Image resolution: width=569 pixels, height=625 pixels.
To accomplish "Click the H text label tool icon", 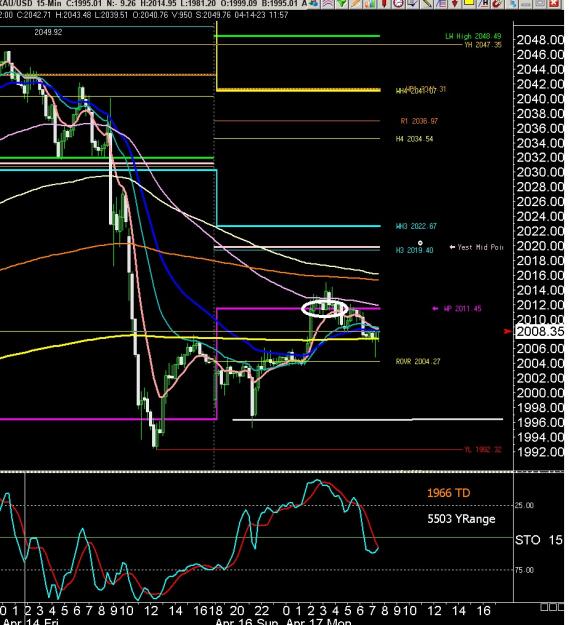I will [484, 4].
